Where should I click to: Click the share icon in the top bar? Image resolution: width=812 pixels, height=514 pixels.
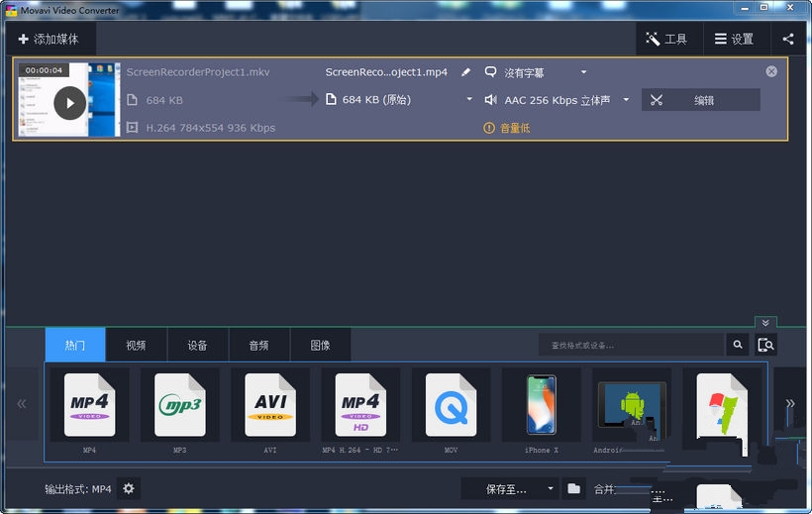tap(788, 39)
